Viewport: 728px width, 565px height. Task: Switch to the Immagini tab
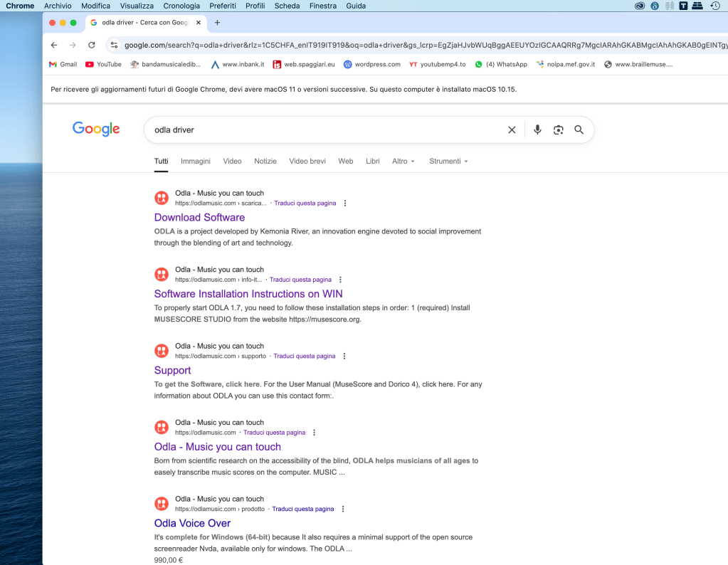click(x=196, y=162)
